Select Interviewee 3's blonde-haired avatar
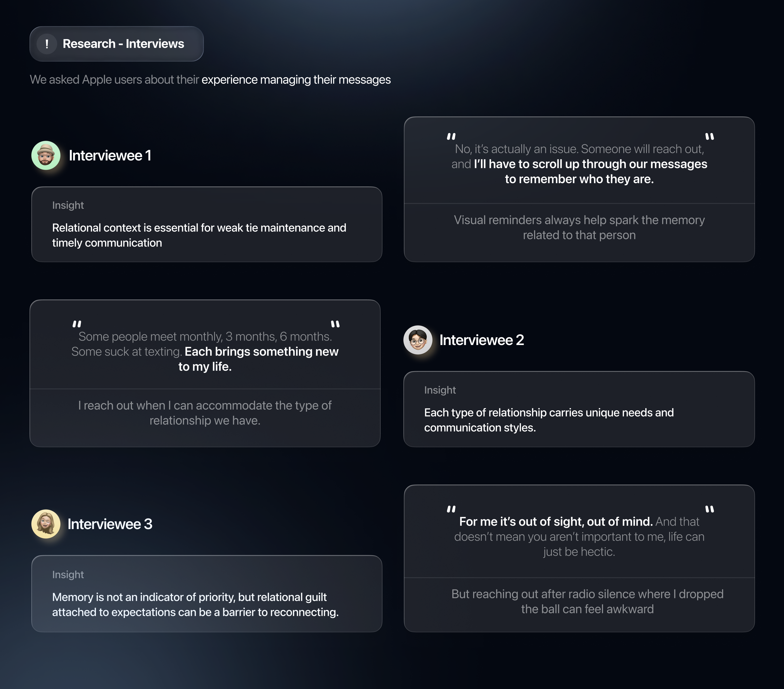 (46, 524)
